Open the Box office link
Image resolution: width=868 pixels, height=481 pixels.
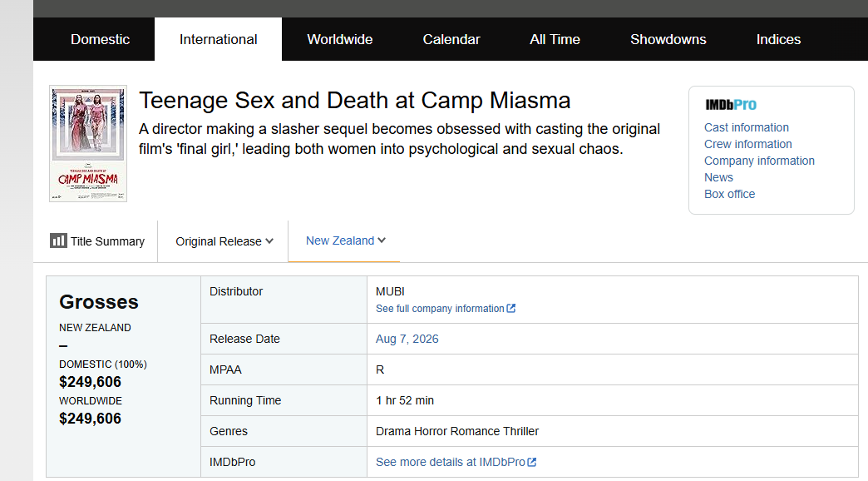click(730, 194)
